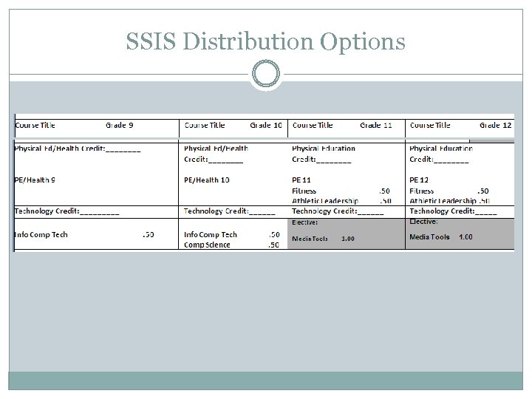Select 'Info Comp Tech' in the Grade 10 column

211,235
